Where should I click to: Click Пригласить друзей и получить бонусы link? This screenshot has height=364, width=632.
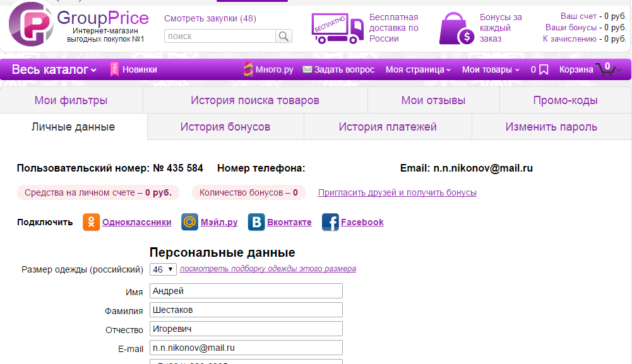point(397,192)
